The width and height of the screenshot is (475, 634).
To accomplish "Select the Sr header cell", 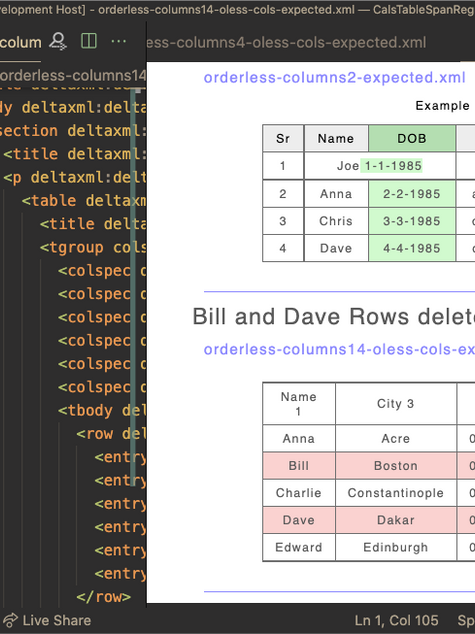I will coord(283,138).
